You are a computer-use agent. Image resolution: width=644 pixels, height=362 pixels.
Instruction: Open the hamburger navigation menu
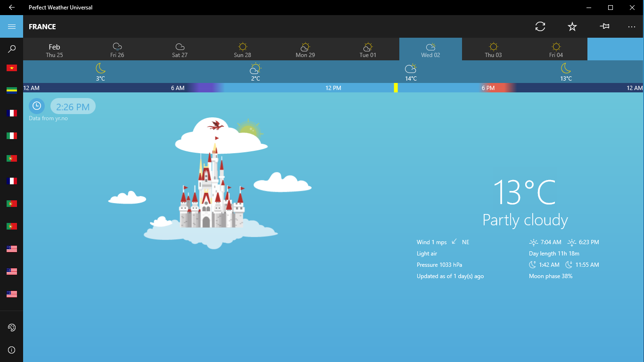coord(11,26)
